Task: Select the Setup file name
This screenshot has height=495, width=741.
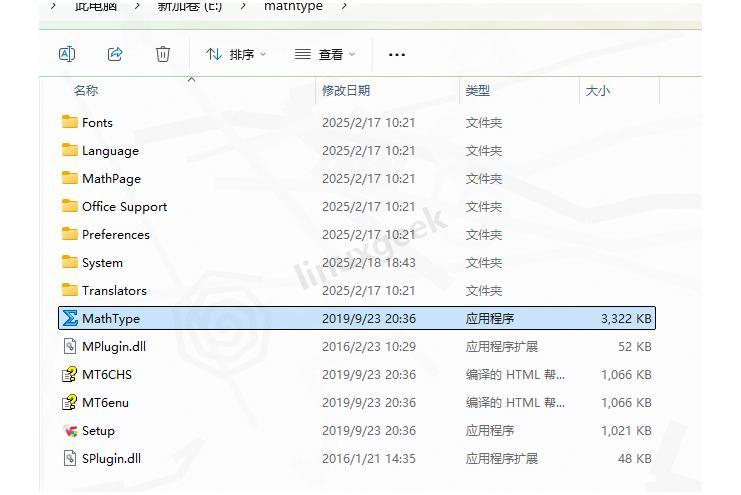Action: (x=98, y=431)
